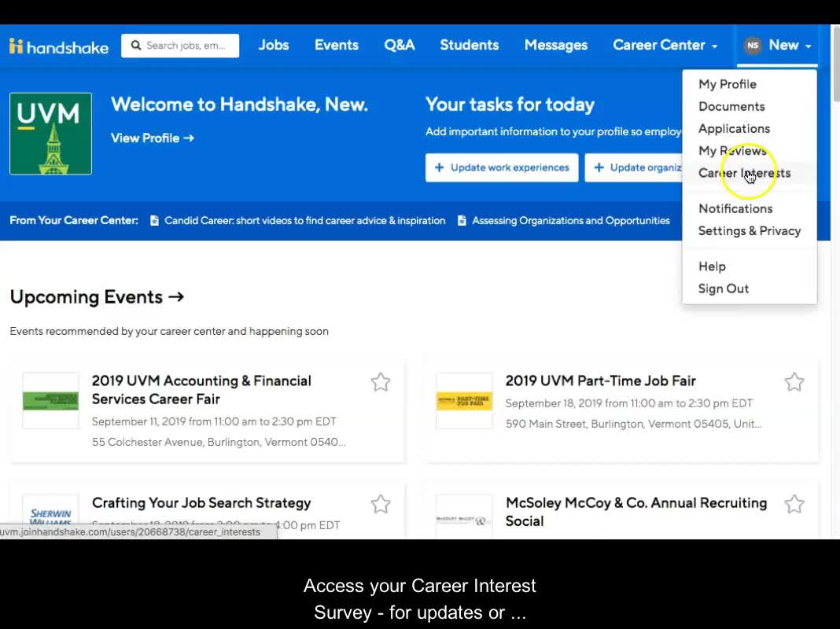The height and width of the screenshot is (629, 840).
Task: Open Settings & Privacy
Action: [750, 231]
